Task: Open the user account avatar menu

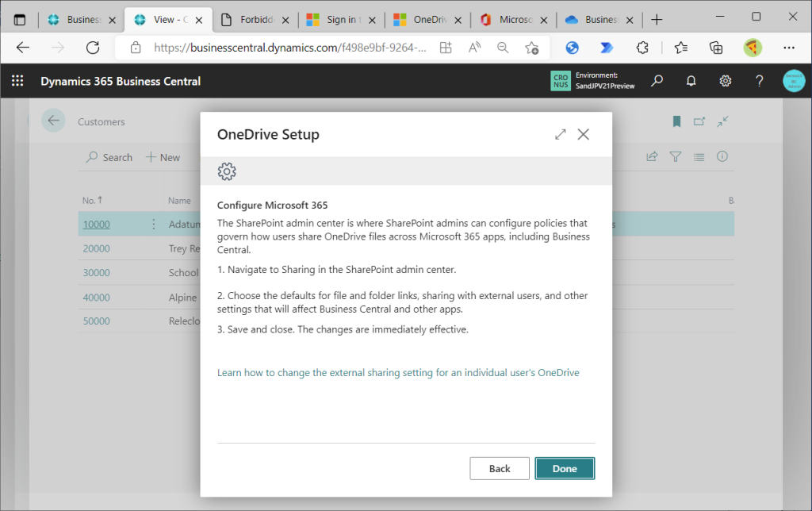Action: [x=793, y=81]
